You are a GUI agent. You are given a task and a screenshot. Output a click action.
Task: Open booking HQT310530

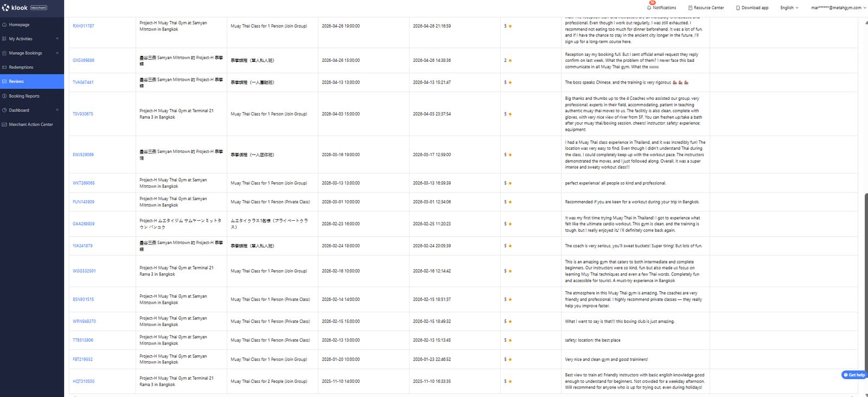click(84, 381)
